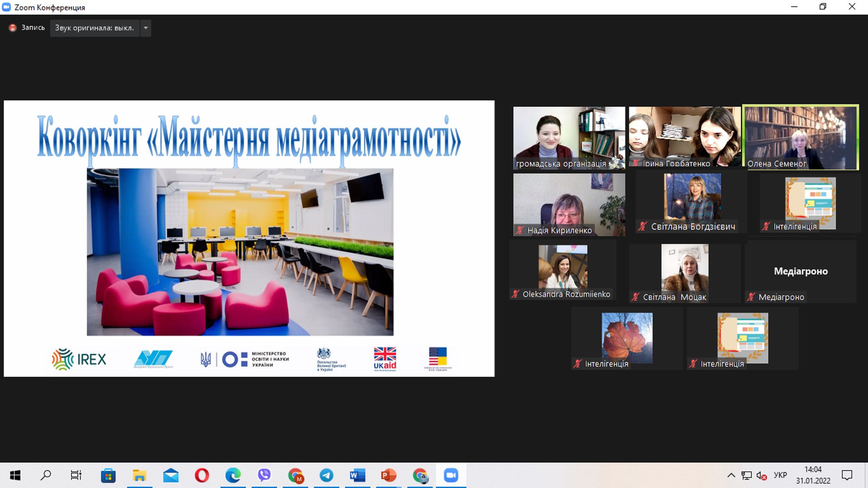Image resolution: width=868 pixels, height=488 pixels.
Task: Select Олена Семеног's highlighted video tile
Action: click(x=800, y=137)
